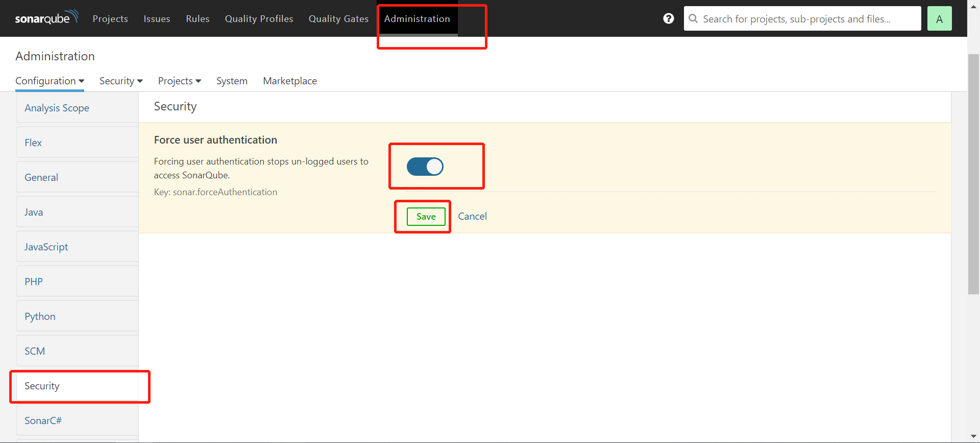The image size is (980, 443).
Task: Open the System tab
Action: pyautogui.click(x=232, y=81)
